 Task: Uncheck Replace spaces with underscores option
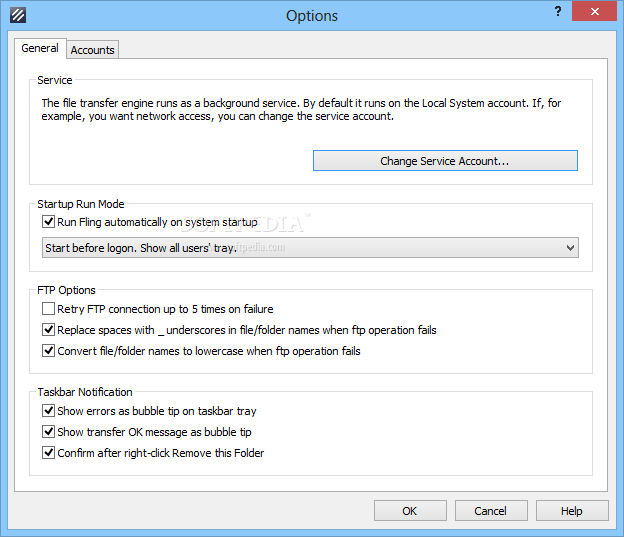click(49, 330)
